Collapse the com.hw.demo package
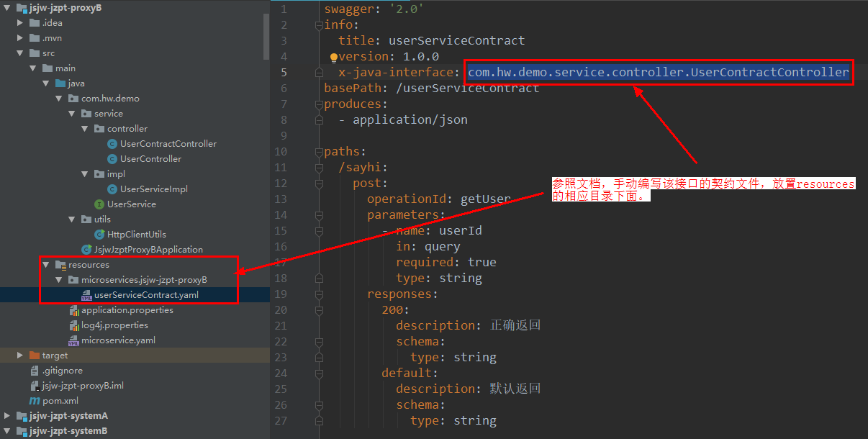 point(59,98)
